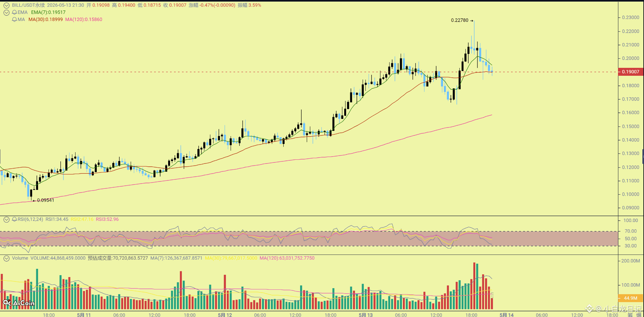644x317 pixels.
Task: Click the volume MA(30):79,667,017.5000 value
Action: pyautogui.click(x=231, y=258)
